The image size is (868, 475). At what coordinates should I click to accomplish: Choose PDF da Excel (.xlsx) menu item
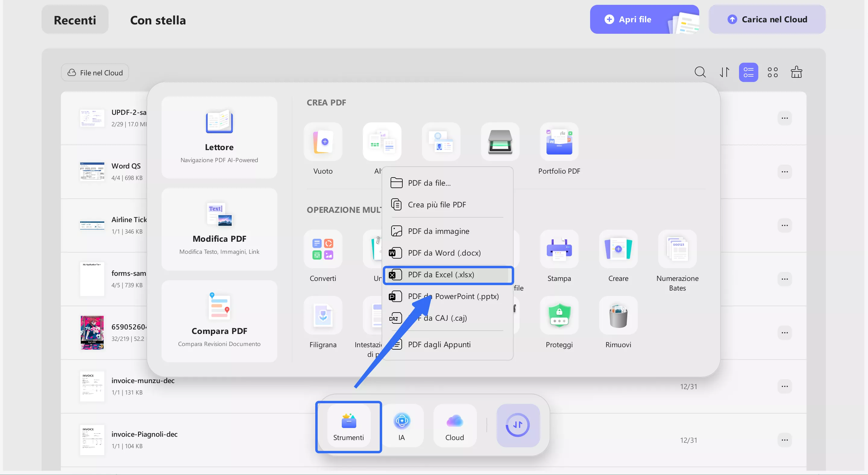441,275
